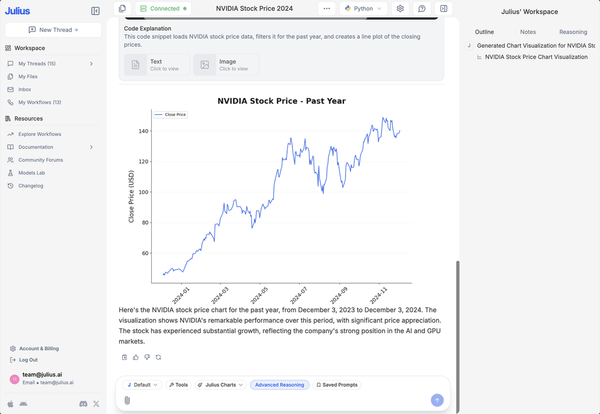Open the settings gear in top toolbar
This screenshot has width=600, height=414.
tap(400, 8)
